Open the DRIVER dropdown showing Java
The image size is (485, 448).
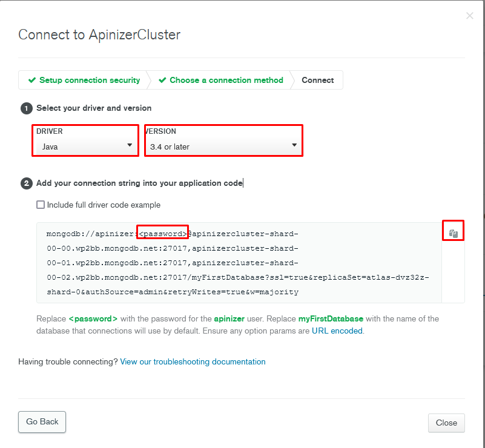click(x=85, y=145)
